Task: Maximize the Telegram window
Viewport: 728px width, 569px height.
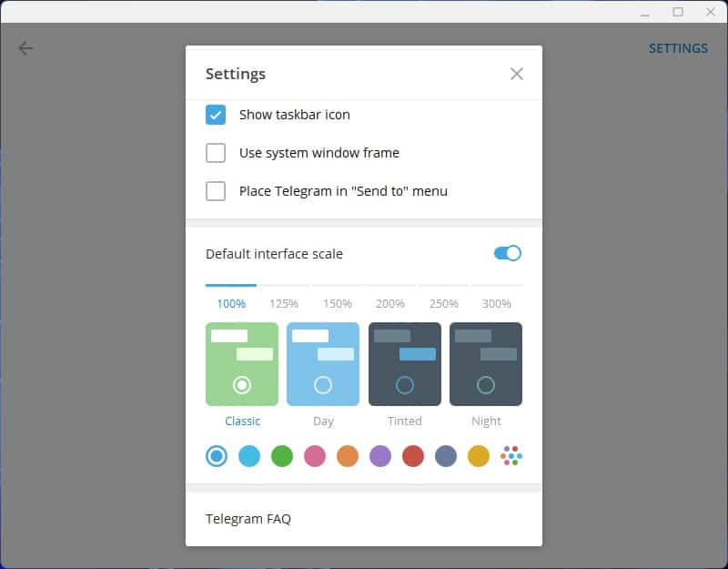Action: (x=678, y=12)
